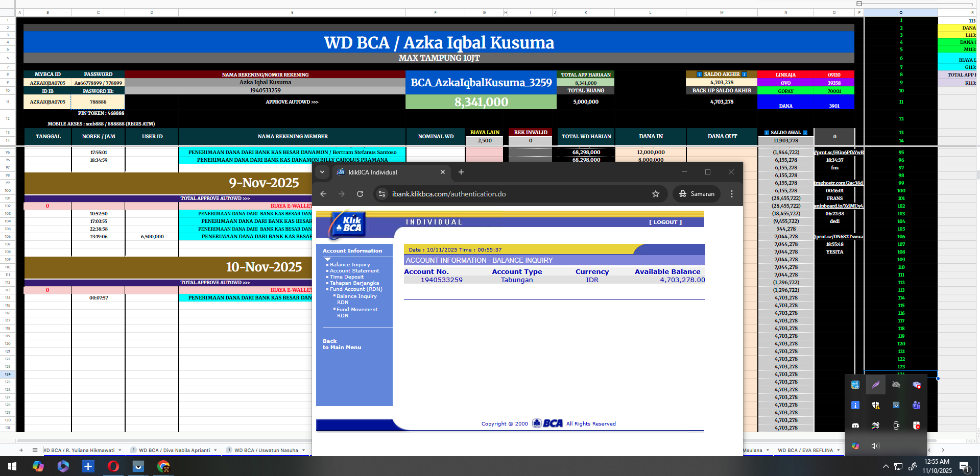Select the green 8,341,000 total cell
Screen dimensions: 980x476
[x=481, y=102]
